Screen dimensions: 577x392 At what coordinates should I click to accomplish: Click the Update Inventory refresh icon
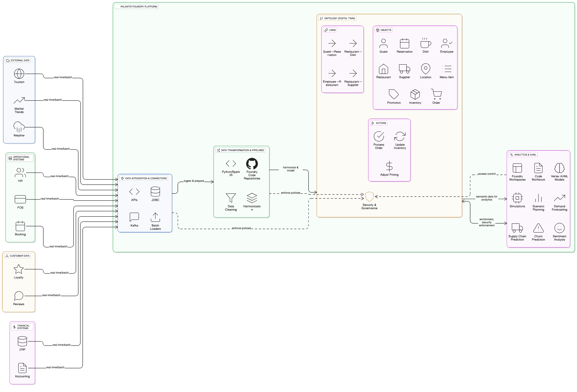coord(400,136)
